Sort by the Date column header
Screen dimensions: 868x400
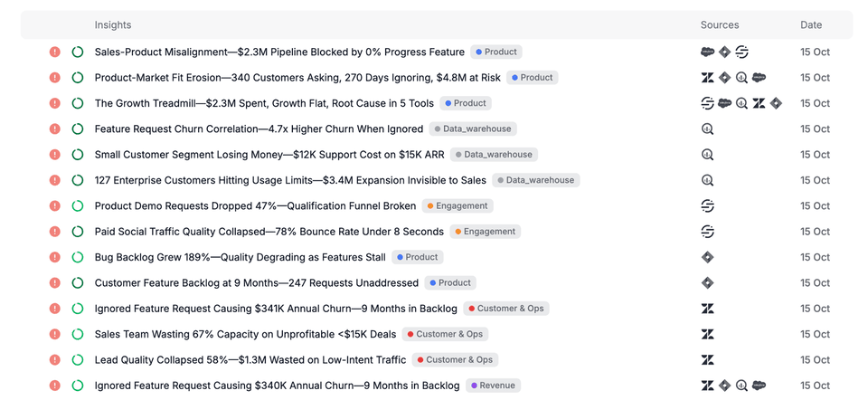812,25
